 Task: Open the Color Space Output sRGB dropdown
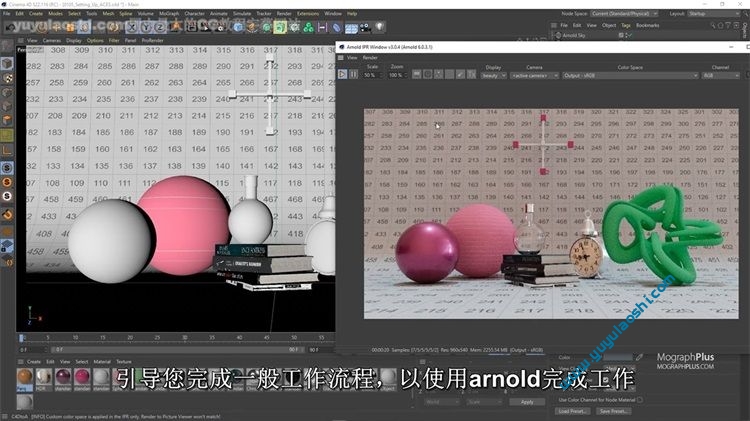(x=630, y=76)
